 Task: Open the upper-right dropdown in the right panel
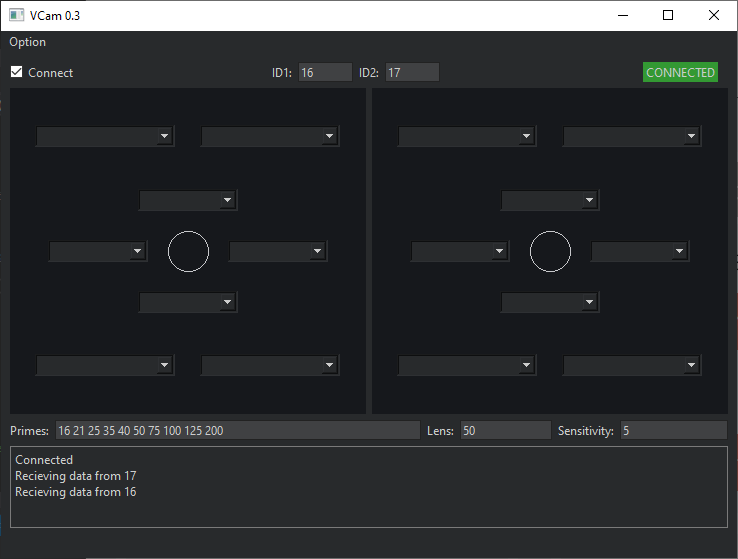(632, 136)
